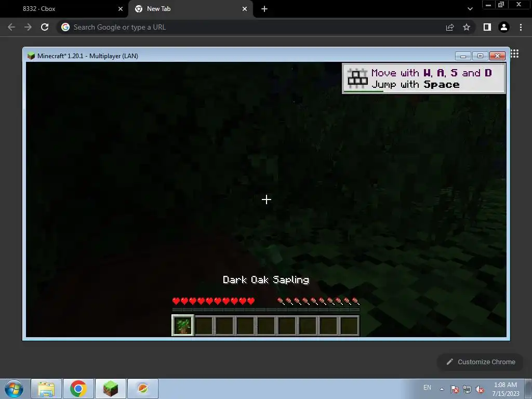Click the Google logo in the address bar
532x399 pixels.
coord(65,27)
